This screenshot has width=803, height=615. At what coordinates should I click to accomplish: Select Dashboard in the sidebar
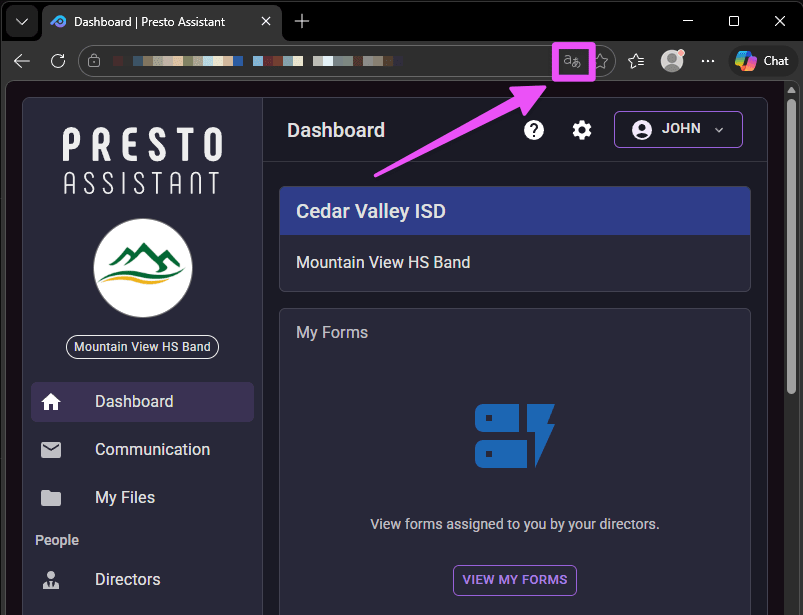tap(142, 402)
